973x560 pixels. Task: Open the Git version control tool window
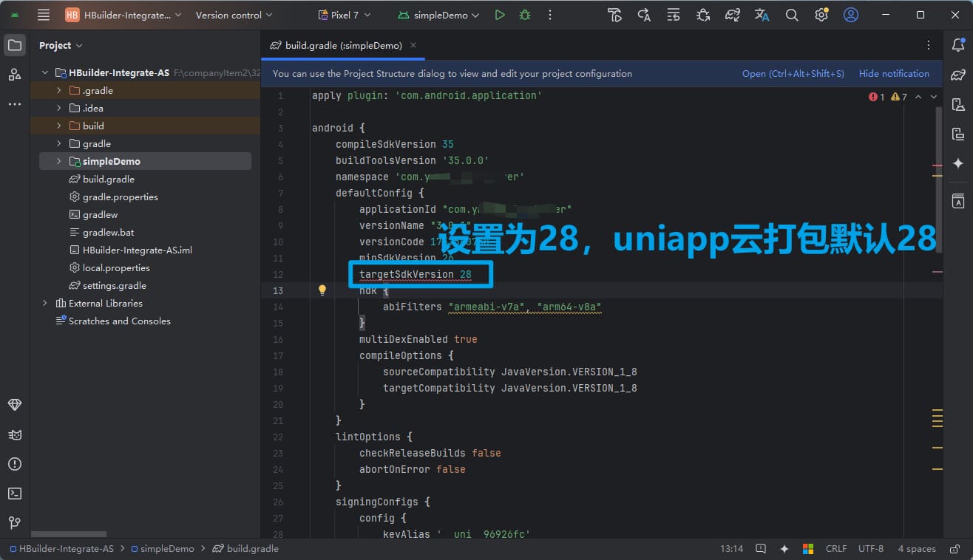coord(15,523)
